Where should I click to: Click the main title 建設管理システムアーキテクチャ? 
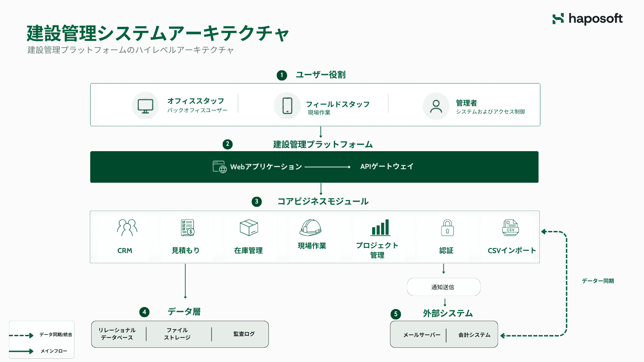(x=158, y=33)
